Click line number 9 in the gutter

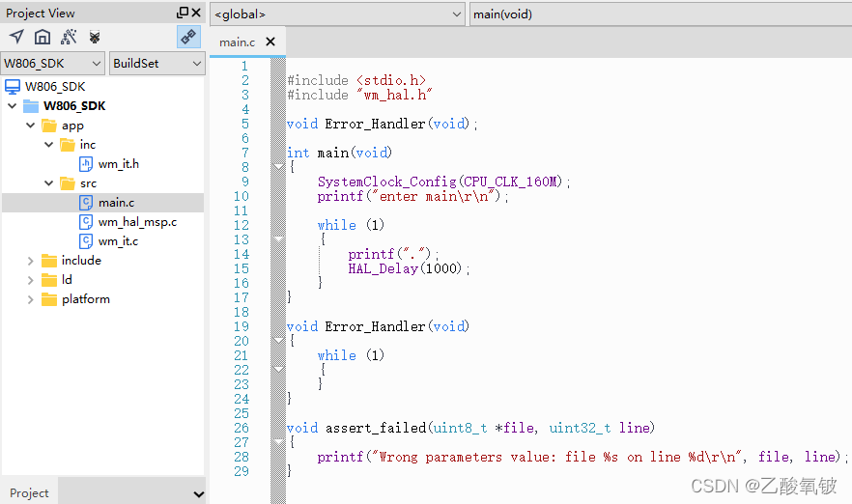click(x=245, y=182)
